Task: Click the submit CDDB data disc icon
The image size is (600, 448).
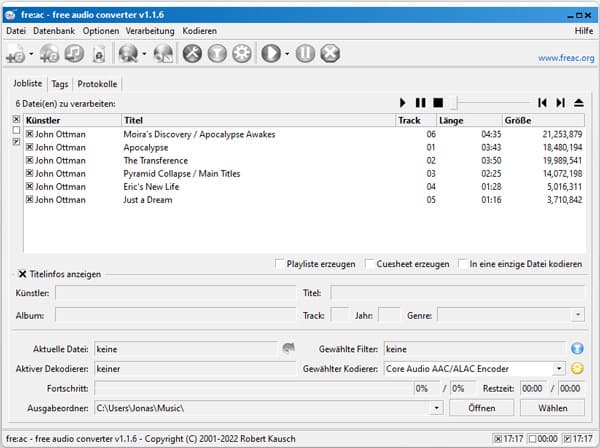Action: click(x=163, y=54)
